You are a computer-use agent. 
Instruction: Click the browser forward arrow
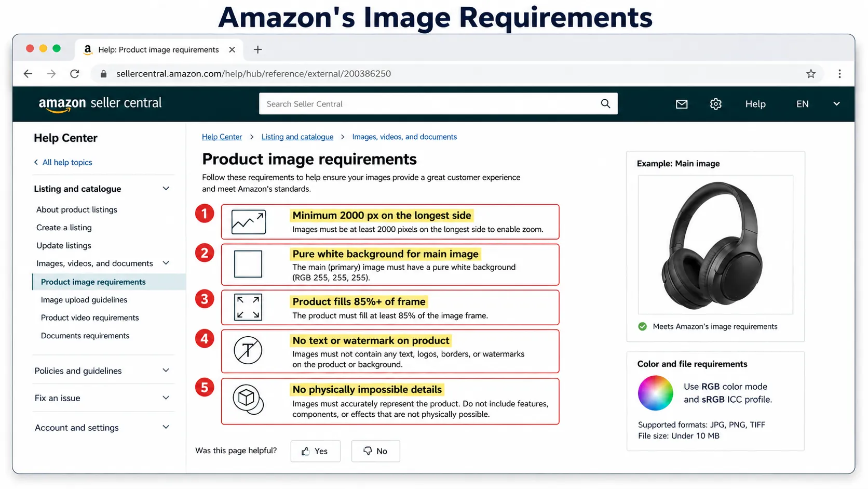point(51,74)
